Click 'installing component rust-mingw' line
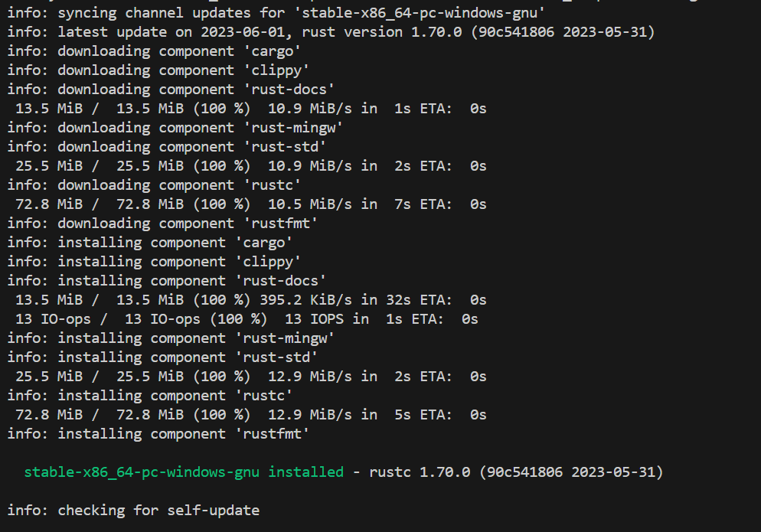The image size is (761, 532). 171,338
